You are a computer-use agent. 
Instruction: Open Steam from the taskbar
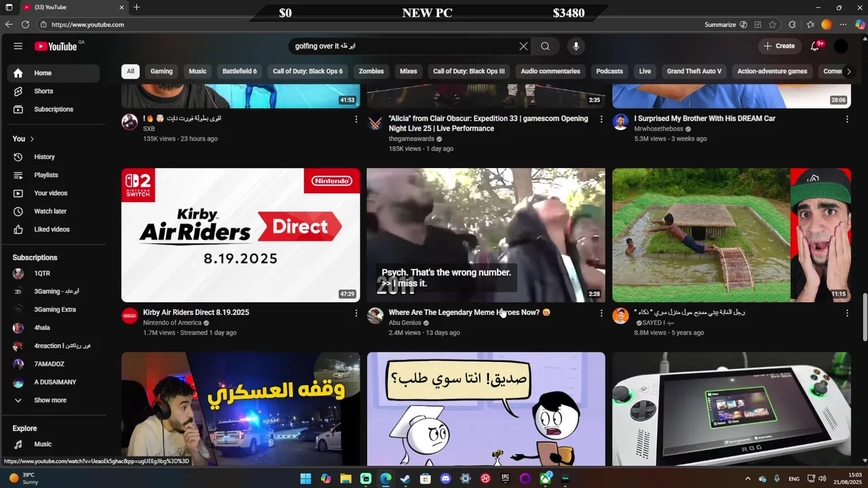click(x=406, y=479)
